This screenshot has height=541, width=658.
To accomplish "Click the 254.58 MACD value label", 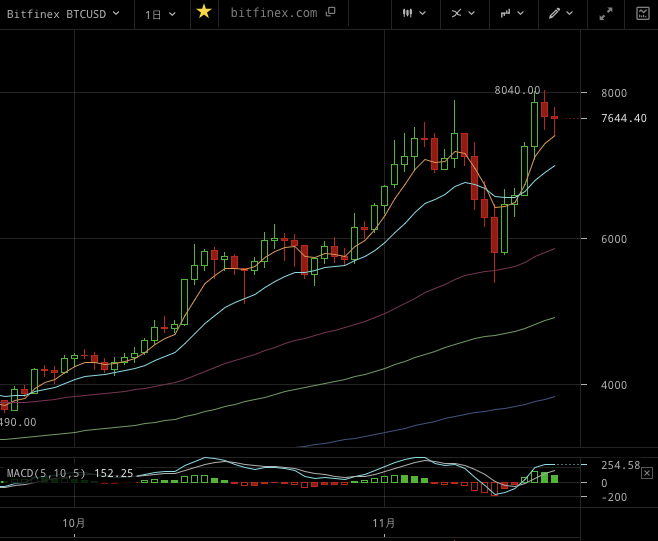I will pyautogui.click(x=620, y=465).
